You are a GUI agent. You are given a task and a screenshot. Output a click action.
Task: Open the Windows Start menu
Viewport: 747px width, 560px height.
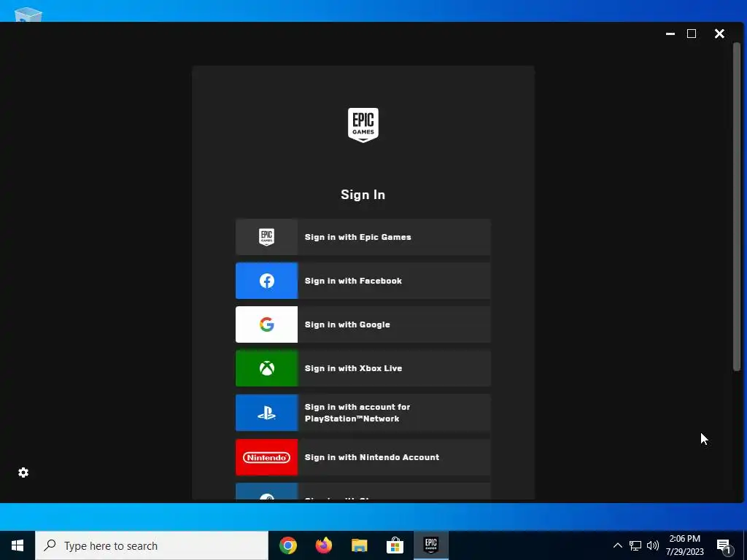pyautogui.click(x=18, y=545)
